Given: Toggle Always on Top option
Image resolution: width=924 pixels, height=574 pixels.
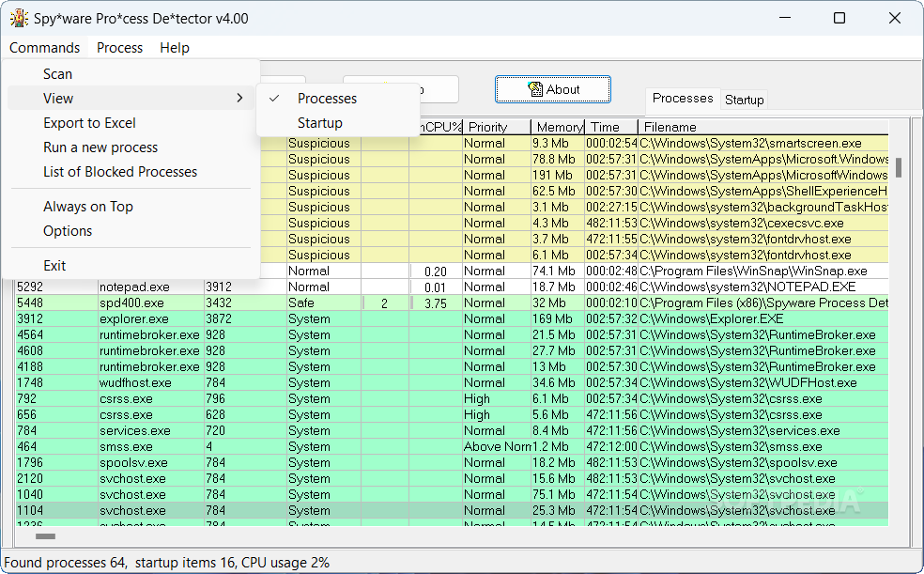Looking at the screenshot, I should point(131,207).
